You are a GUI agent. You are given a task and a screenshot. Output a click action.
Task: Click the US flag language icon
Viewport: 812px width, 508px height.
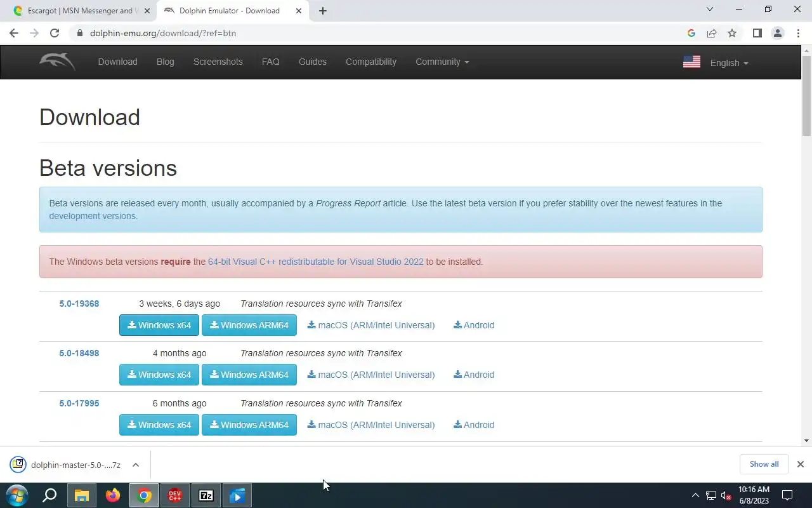(691, 62)
